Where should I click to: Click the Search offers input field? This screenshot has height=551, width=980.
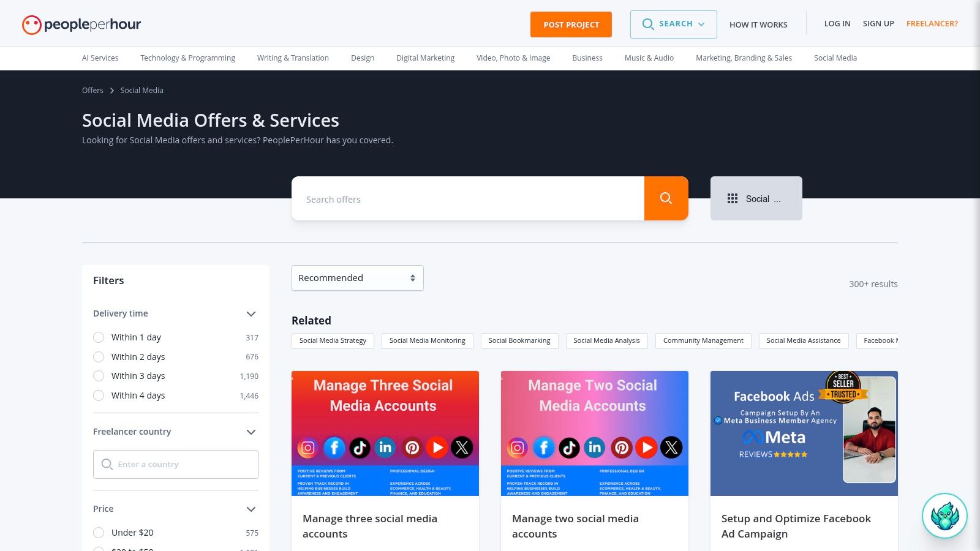tap(468, 198)
